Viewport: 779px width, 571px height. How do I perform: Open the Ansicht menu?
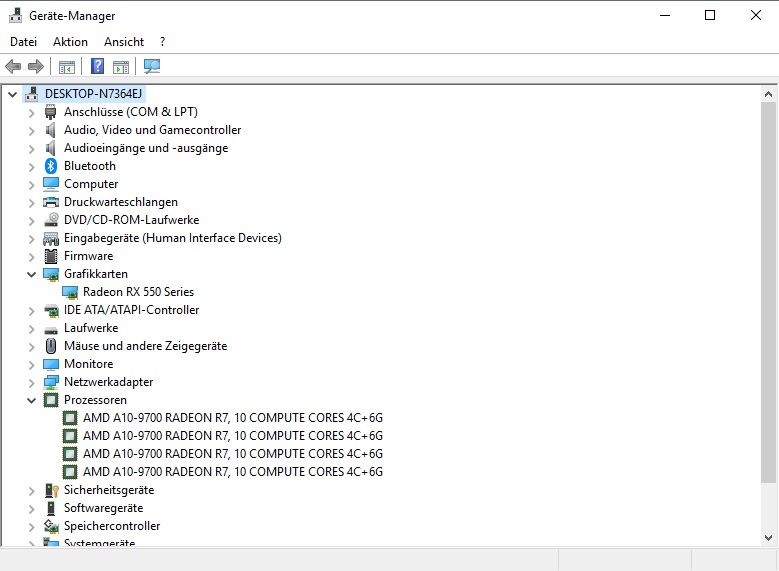124,42
